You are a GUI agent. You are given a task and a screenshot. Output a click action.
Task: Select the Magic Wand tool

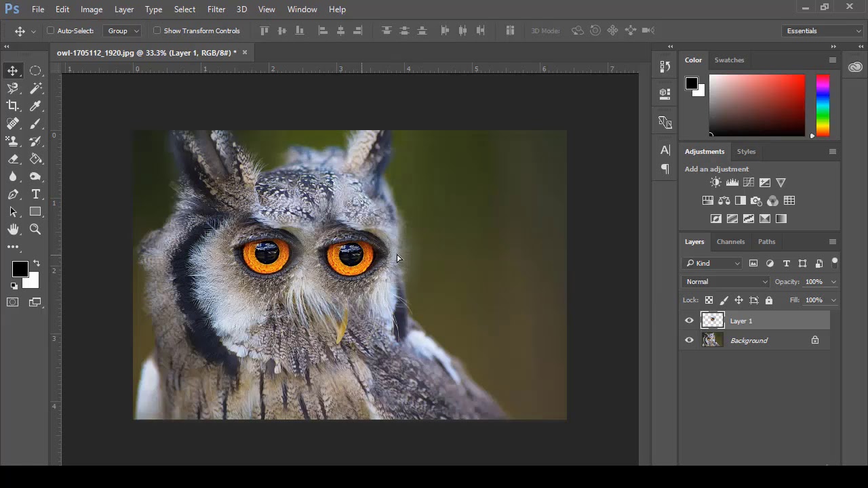point(35,88)
